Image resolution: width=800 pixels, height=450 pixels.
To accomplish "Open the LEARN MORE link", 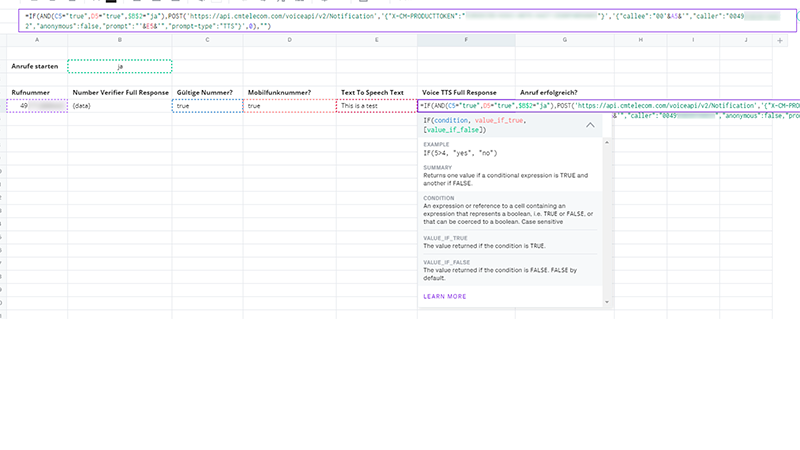I will pyautogui.click(x=444, y=296).
